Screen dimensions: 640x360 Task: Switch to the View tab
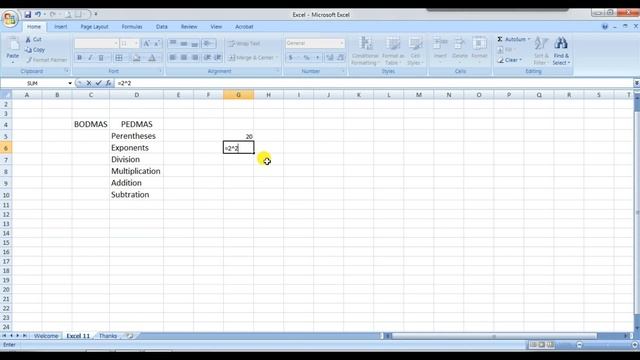click(216, 27)
